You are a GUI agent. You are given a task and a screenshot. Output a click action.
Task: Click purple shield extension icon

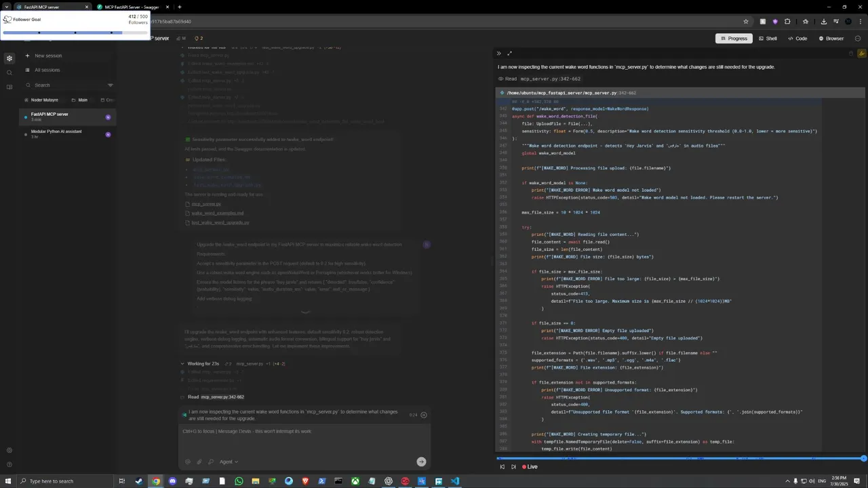pyautogui.click(x=775, y=21)
